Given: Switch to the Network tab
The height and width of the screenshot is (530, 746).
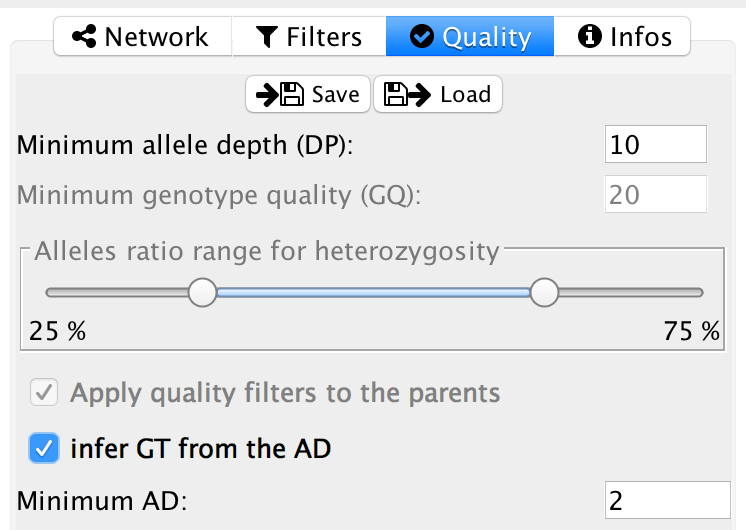Looking at the screenshot, I should [142, 38].
